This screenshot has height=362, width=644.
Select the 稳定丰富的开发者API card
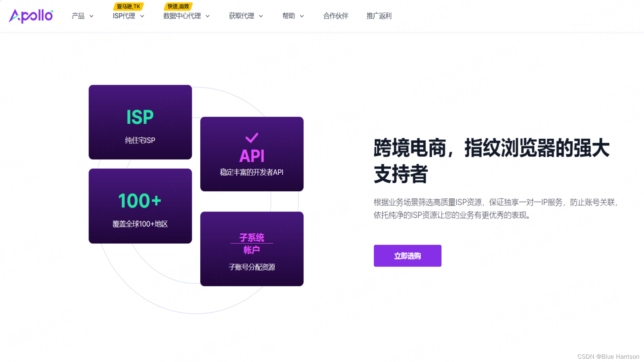(x=252, y=172)
